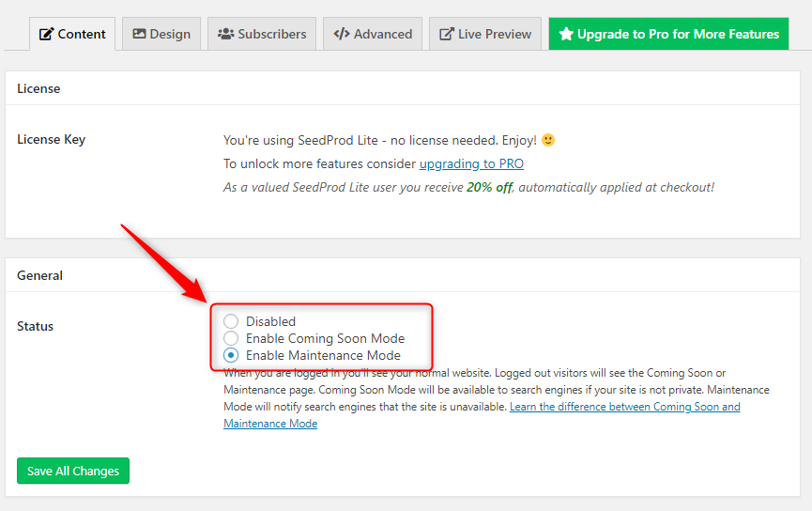This screenshot has height=511, width=812.
Task: Open the Live Preview tab
Action: (485, 34)
